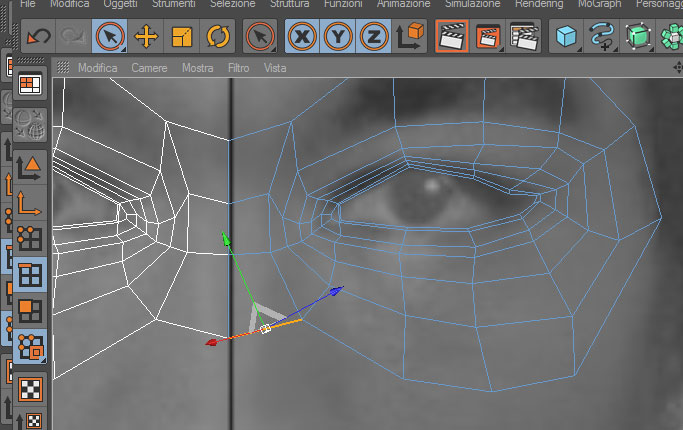Open the viewport Modifica menu
683x430 pixels.
[x=98, y=68]
